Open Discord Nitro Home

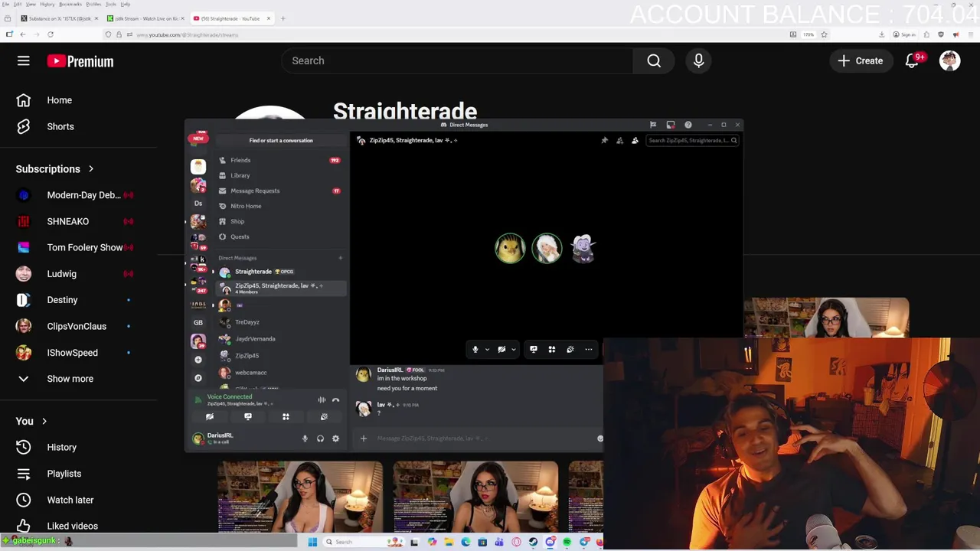(279, 206)
